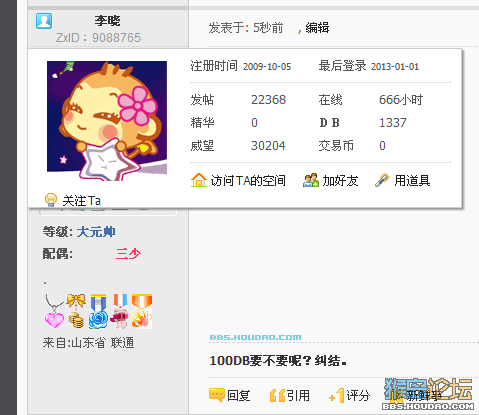This screenshot has width=479, height=415.
Task: Click the 加好友 link
Action: [x=340, y=181]
